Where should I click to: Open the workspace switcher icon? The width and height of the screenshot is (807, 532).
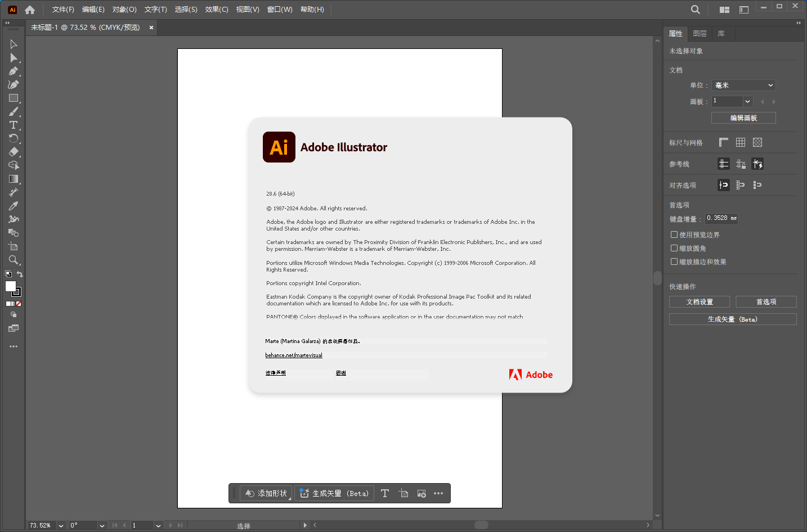point(744,10)
